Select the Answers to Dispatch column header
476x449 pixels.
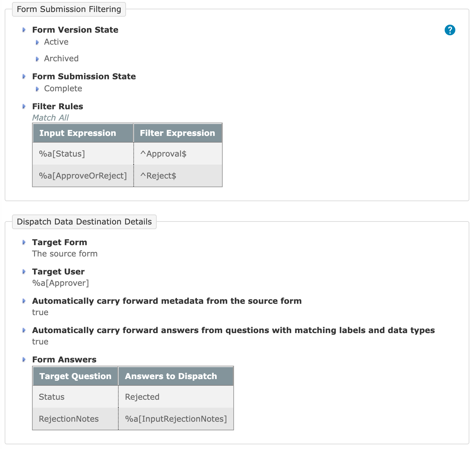tap(176, 376)
